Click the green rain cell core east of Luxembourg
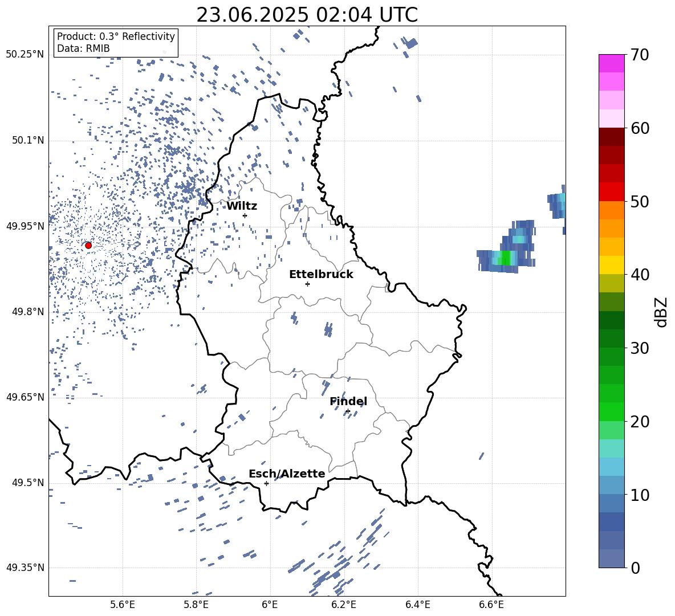 (505, 258)
